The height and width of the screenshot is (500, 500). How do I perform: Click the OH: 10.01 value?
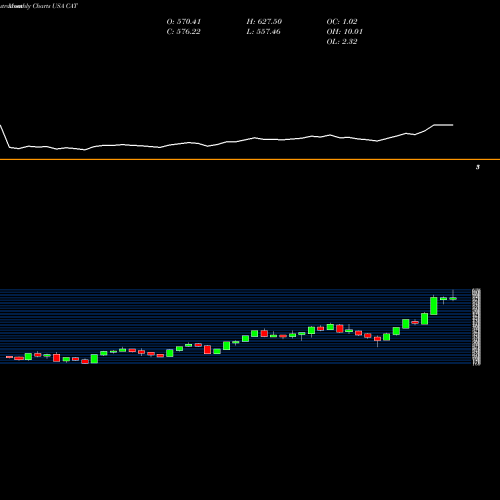(345, 32)
